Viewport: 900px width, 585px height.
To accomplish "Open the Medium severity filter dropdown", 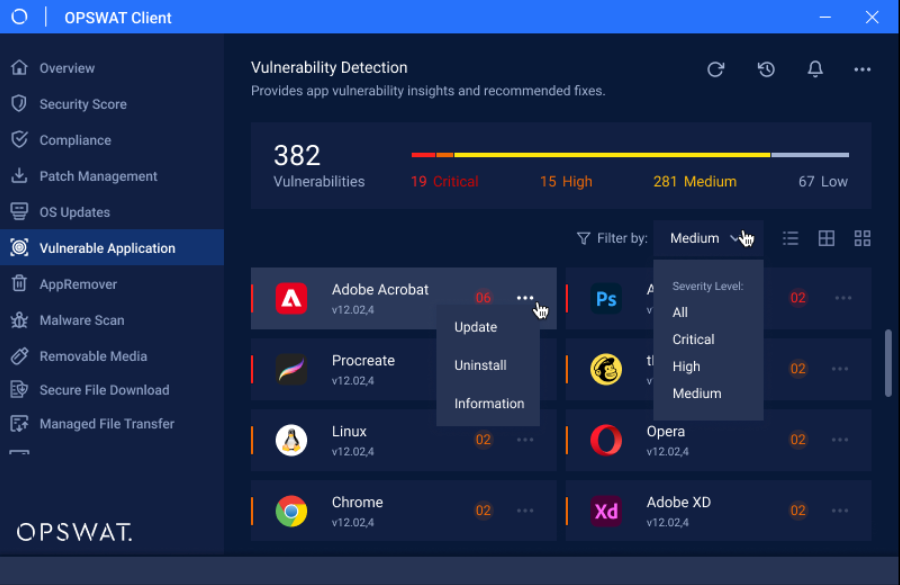I will (x=708, y=238).
